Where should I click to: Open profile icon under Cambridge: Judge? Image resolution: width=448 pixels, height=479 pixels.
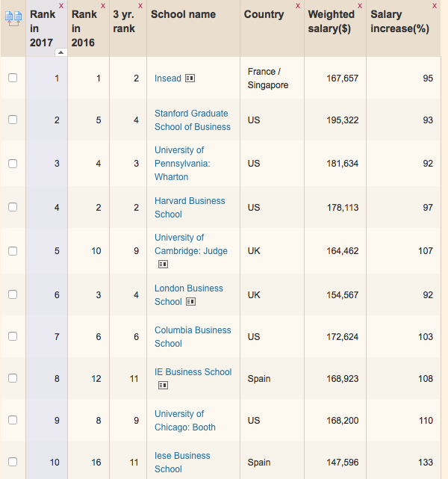coord(163,264)
